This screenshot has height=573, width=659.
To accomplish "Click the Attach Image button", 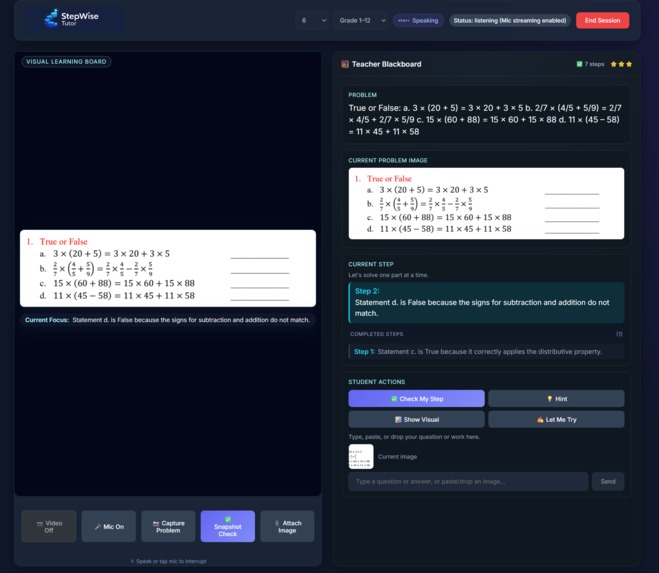I will tap(287, 526).
